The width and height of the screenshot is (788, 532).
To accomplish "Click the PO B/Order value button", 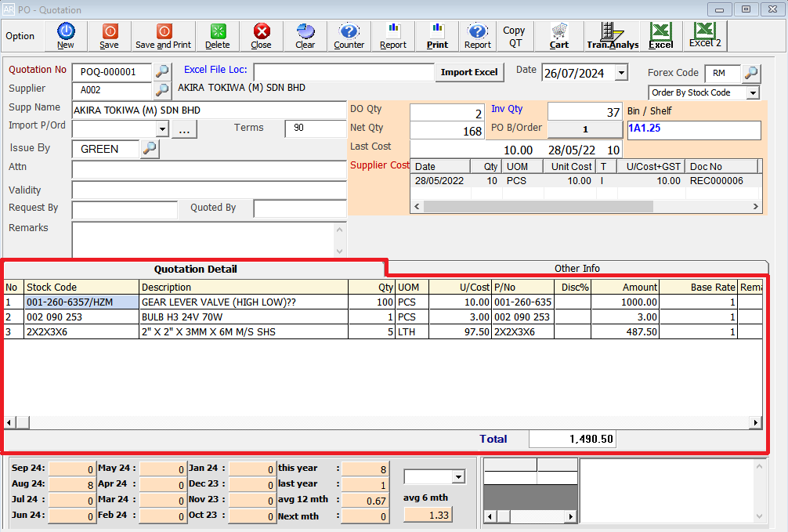I will click(x=585, y=129).
